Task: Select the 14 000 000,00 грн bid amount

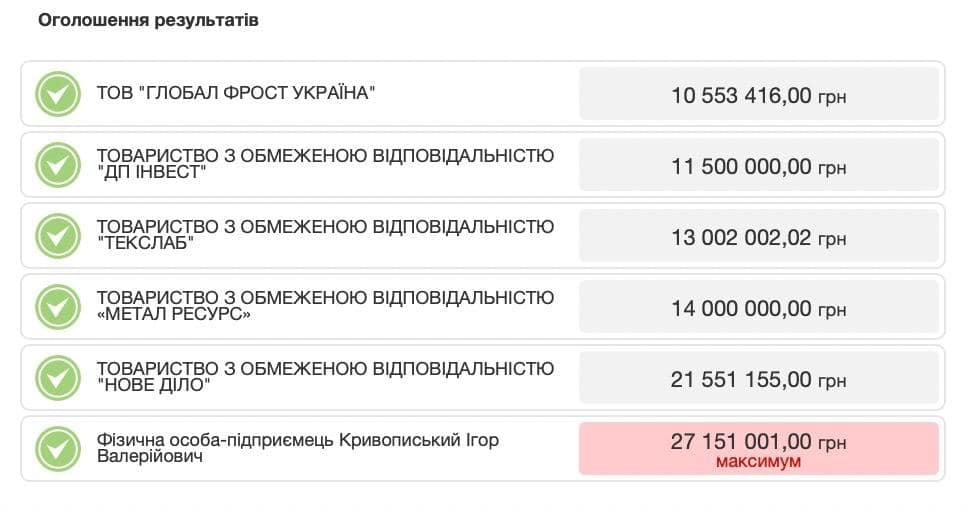Action: 759,309
